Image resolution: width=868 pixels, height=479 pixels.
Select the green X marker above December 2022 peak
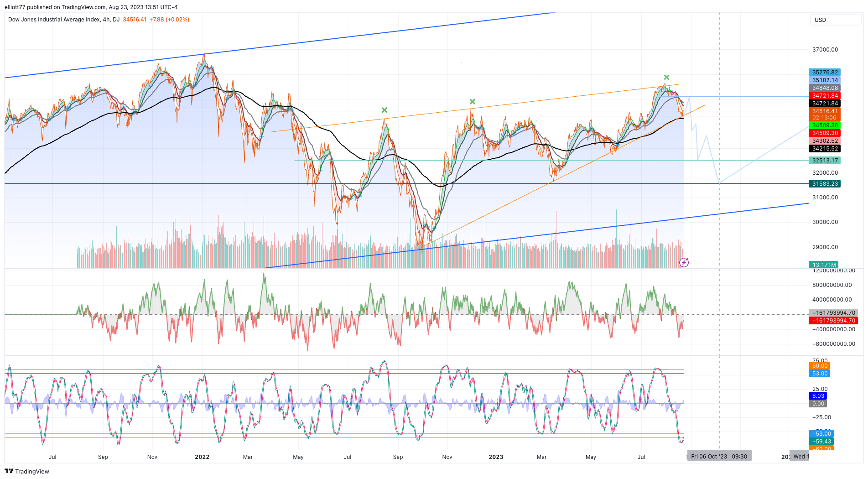pos(473,101)
